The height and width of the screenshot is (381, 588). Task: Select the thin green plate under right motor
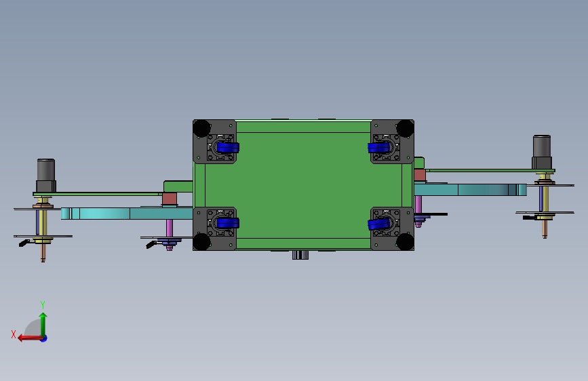[490, 170]
